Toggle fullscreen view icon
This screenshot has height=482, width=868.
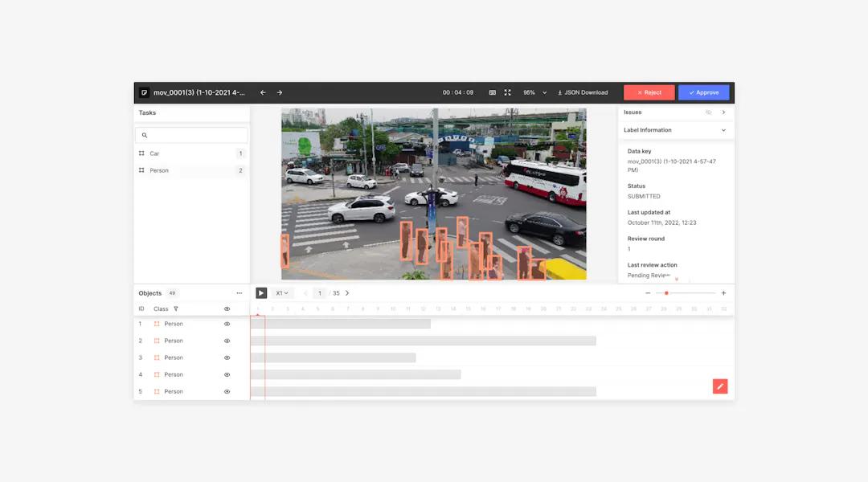(508, 92)
